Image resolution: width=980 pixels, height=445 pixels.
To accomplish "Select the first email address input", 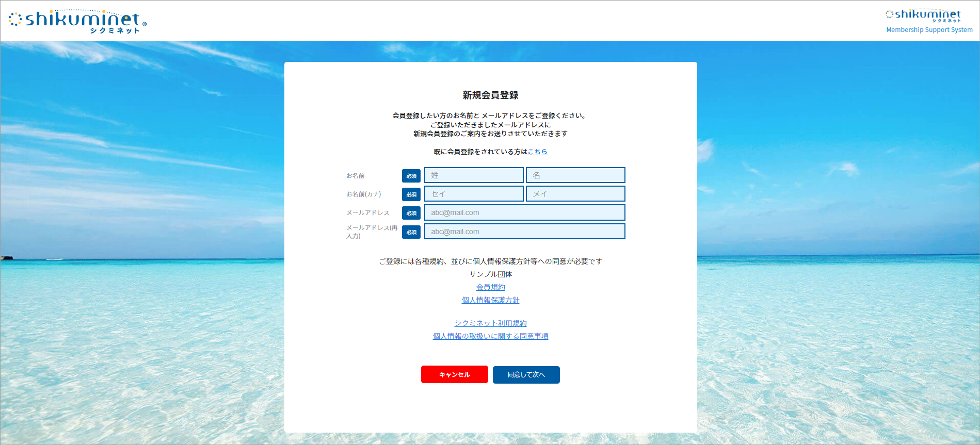I will (524, 212).
